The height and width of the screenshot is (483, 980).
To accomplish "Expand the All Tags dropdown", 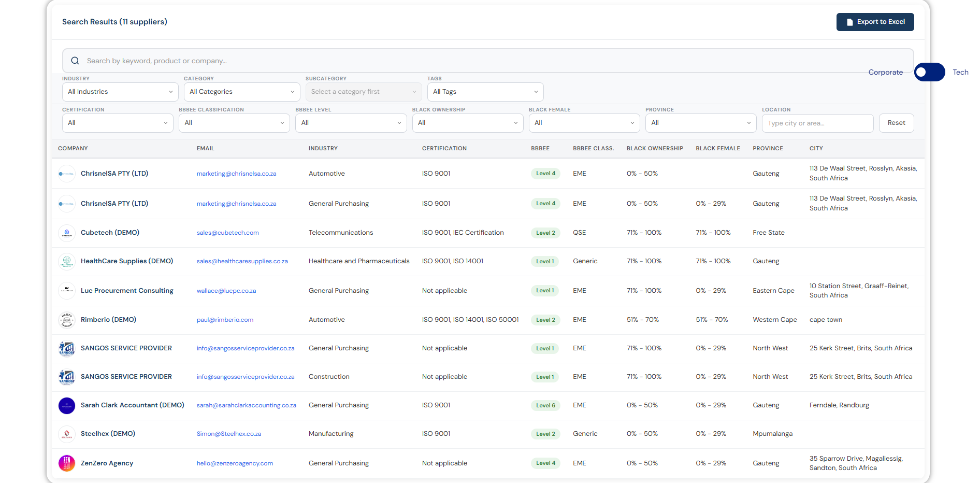I will (x=485, y=92).
